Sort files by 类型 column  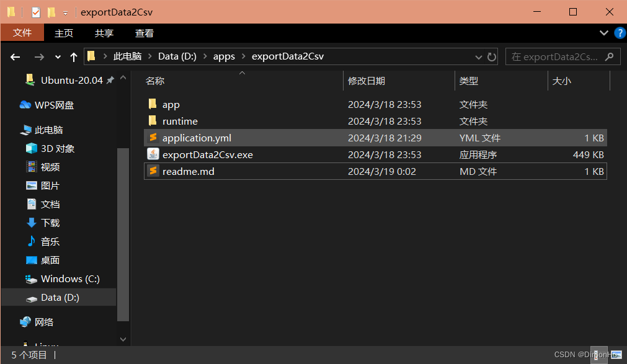click(x=469, y=81)
